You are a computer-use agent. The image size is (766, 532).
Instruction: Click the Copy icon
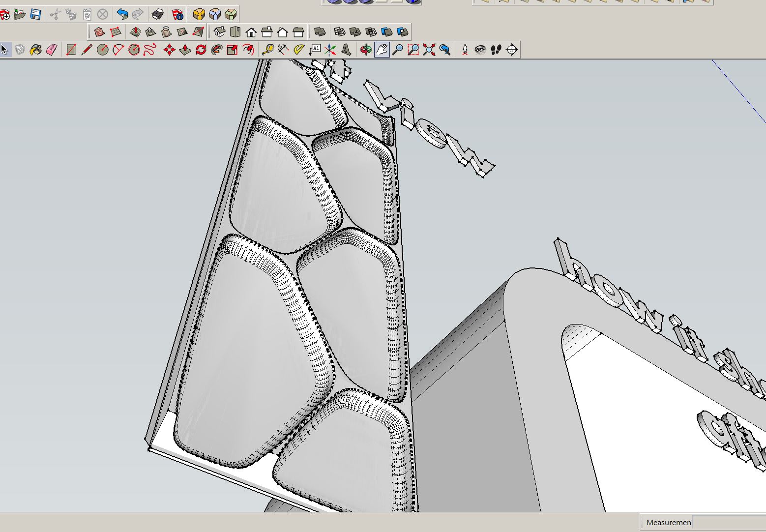tap(71, 14)
